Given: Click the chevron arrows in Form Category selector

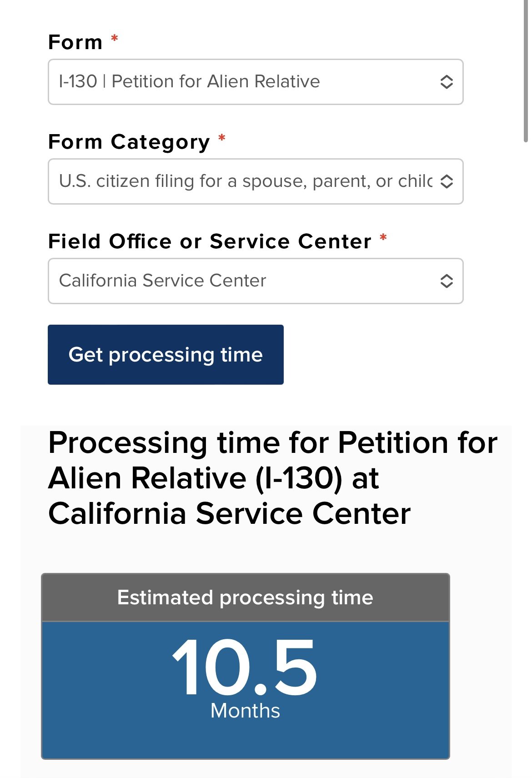Looking at the screenshot, I should click(x=447, y=181).
